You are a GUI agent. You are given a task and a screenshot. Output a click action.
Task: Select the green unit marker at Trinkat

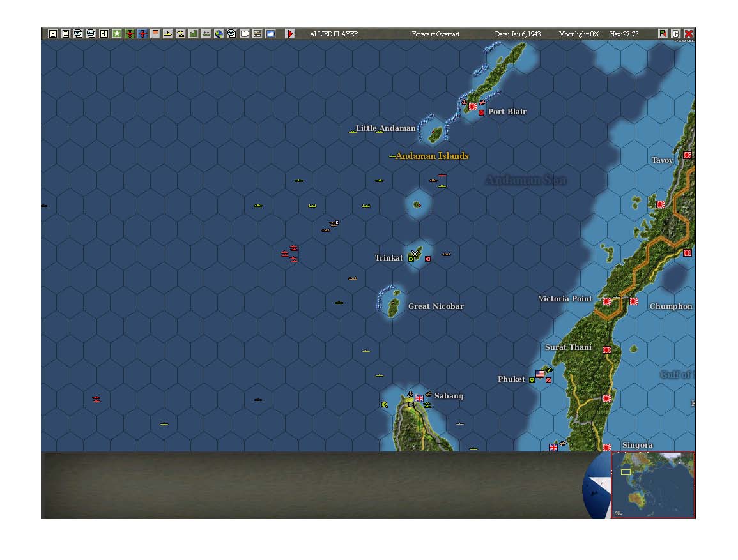coord(411,259)
